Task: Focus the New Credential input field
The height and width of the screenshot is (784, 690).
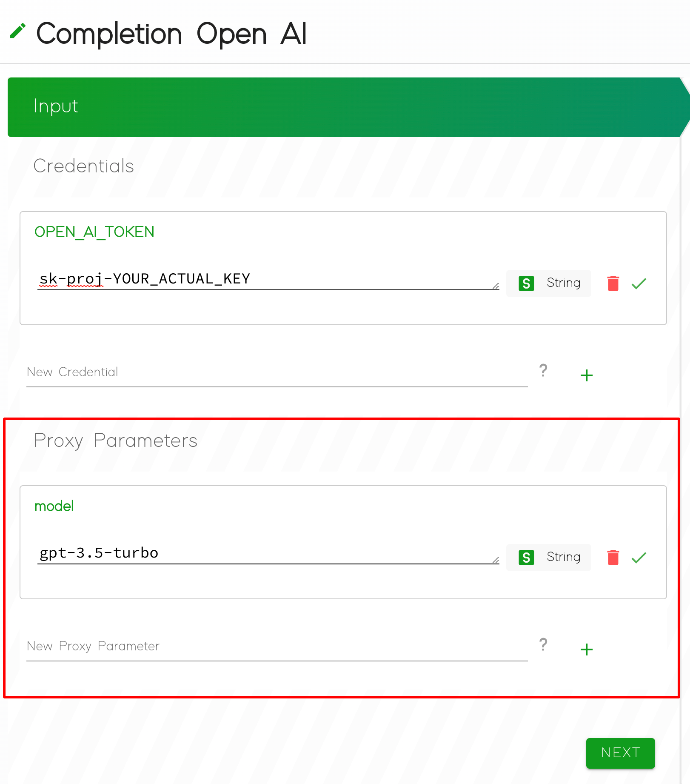Action: pos(277,372)
